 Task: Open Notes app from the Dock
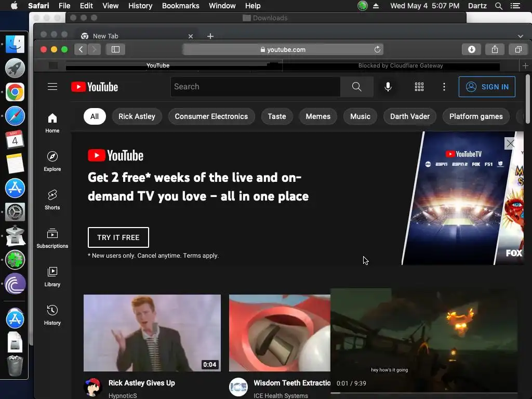[15, 164]
